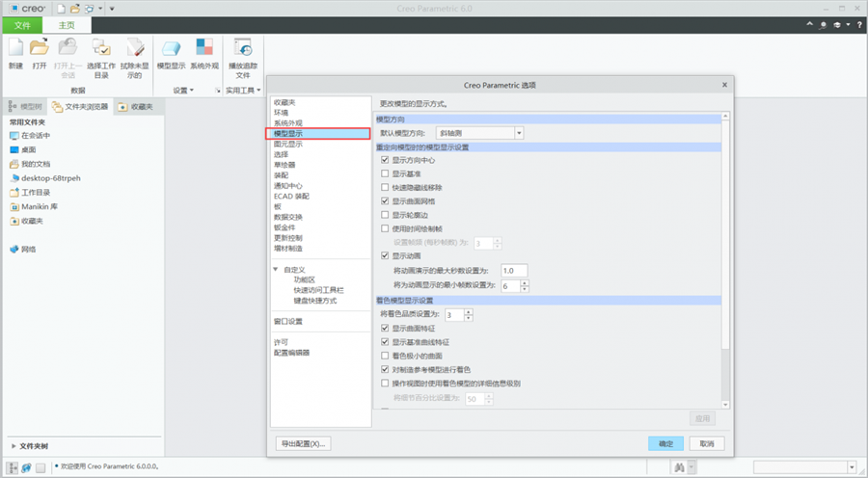Screen dimensions: 868x478
Task: Click the binoculars find icon in status bar
Action: pos(679,468)
